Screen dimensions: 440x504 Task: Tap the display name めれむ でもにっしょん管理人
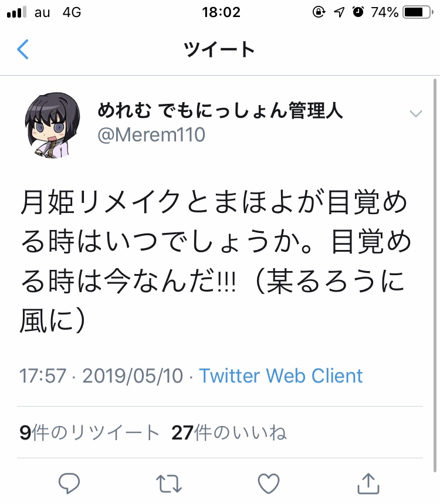[x=220, y=110]
